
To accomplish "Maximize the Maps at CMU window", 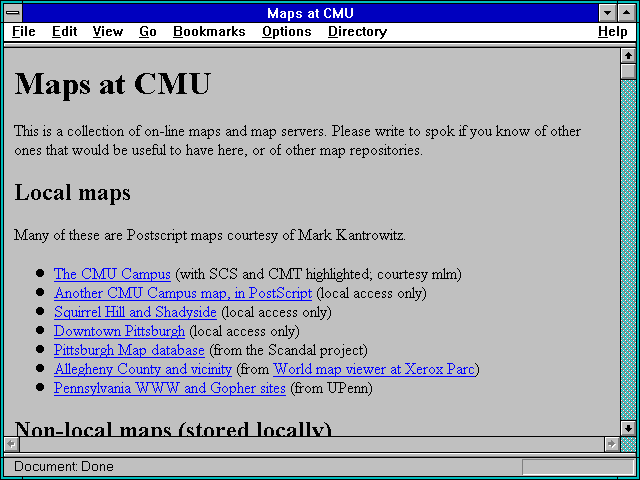I will coord(627,13).
